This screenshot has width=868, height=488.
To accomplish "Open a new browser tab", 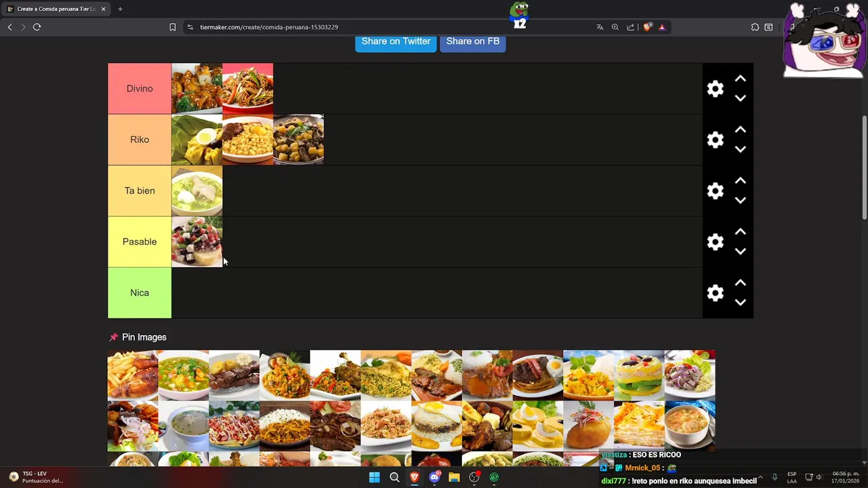I will (120, 9).
